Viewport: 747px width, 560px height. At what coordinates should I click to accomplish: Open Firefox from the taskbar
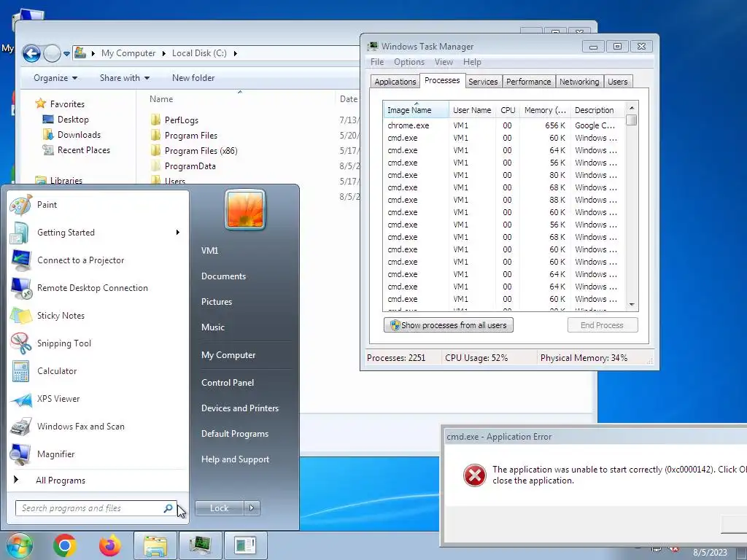[109, 545]
